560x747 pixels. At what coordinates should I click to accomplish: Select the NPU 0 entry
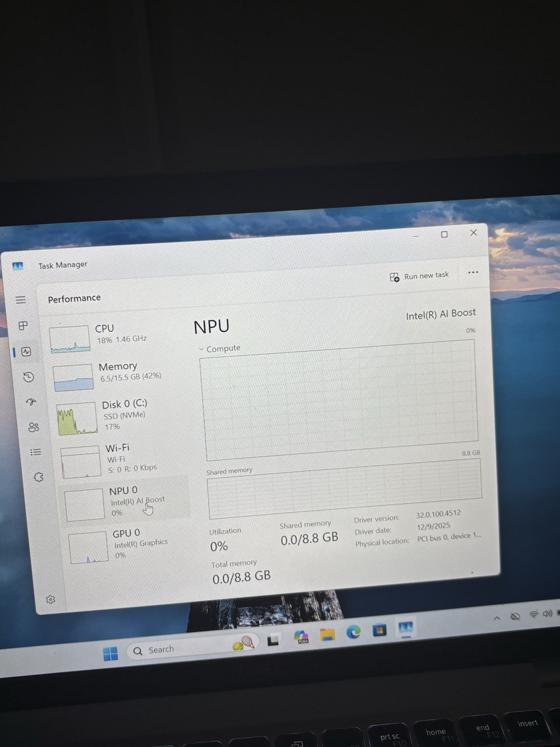click(x=125, y=502)
